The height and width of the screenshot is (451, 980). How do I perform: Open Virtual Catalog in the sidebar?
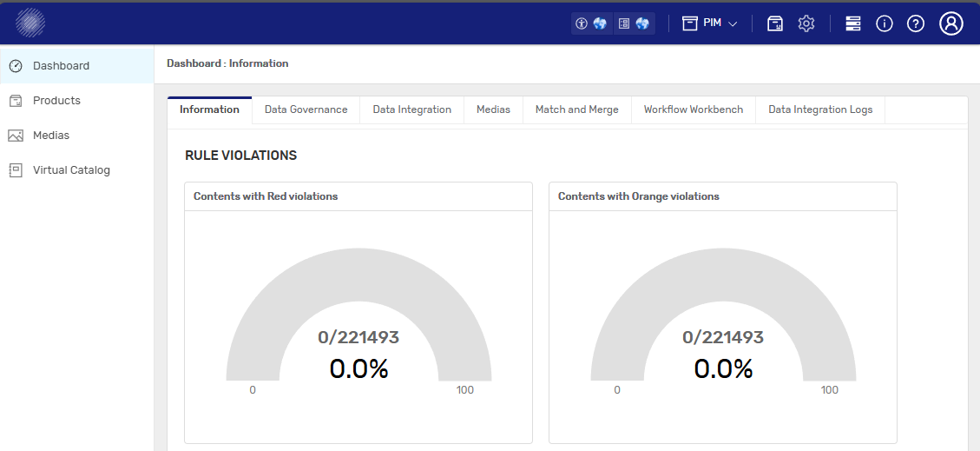tap(77, 170)
